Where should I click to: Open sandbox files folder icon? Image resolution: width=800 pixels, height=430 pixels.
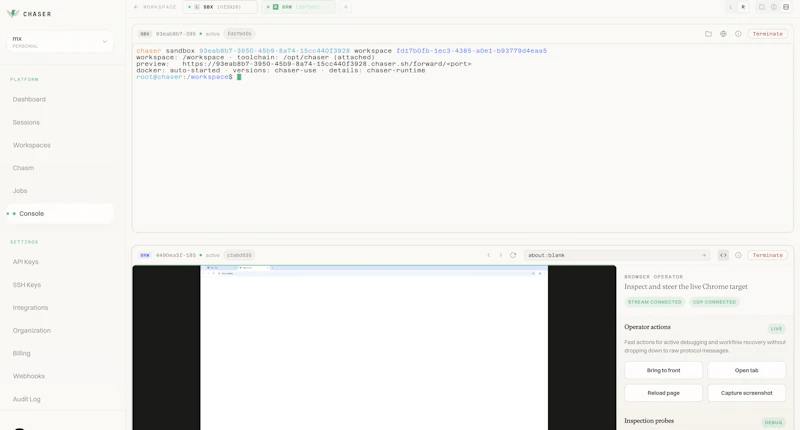pos(708,34)
